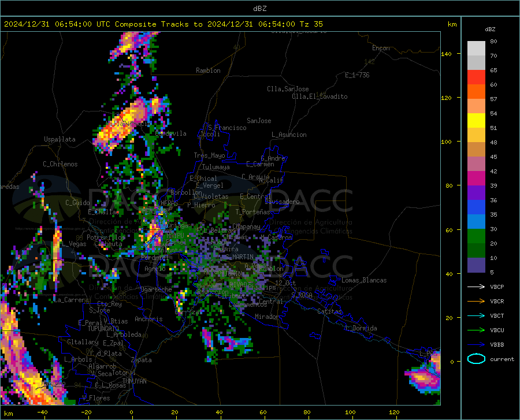Pick the red 60–65 dBZ legend swatch

tap(476, 77)
